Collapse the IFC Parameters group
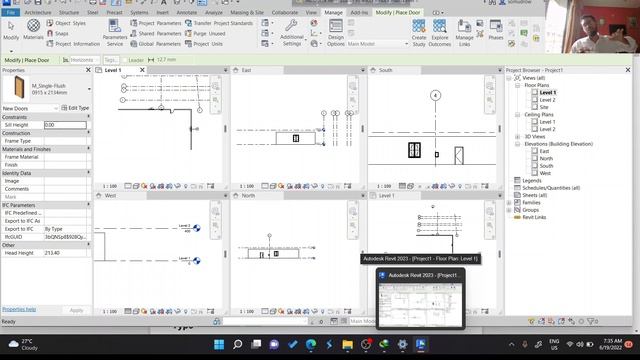 (89, 205)
